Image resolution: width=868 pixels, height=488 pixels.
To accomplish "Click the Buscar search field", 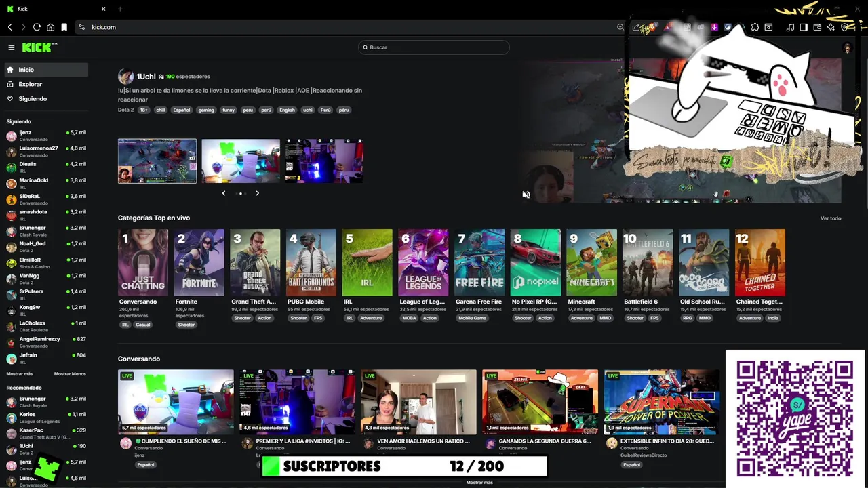I will pyautogui.click(x=434, y=47).
